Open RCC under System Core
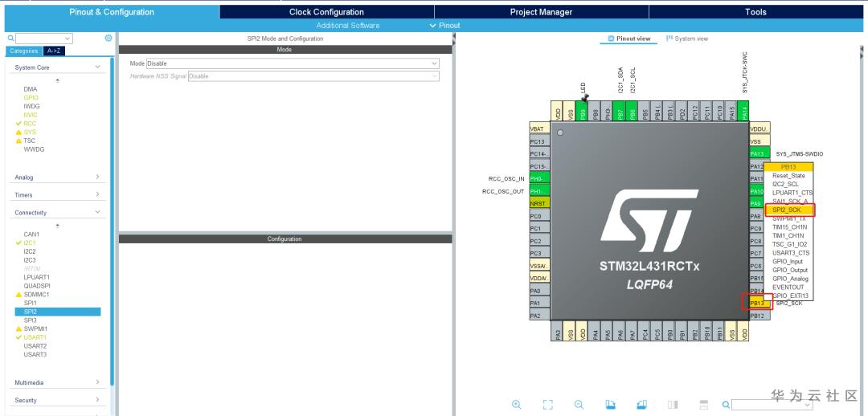This screenshot has width=868, height=416. (x=30, y=124)
